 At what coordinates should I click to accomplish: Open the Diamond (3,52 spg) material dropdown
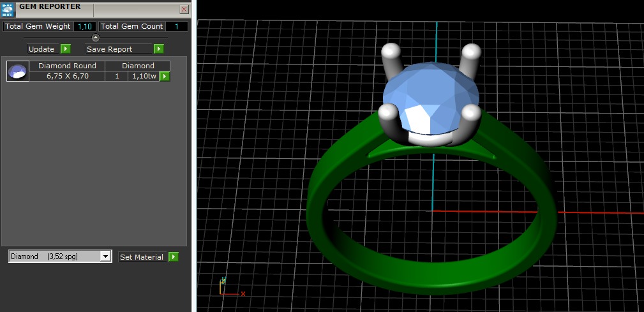[x=61, y=256]
